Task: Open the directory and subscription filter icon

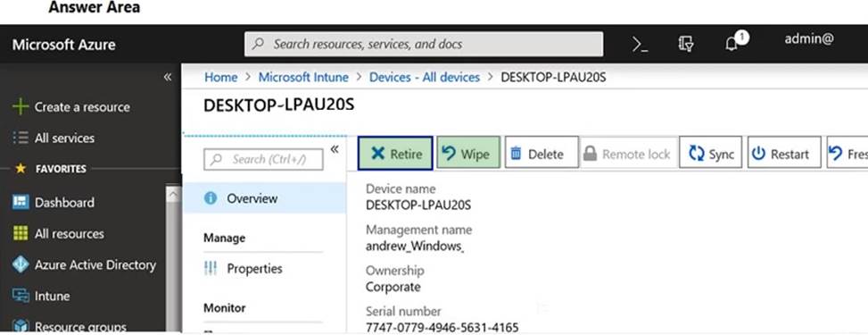Action: point(685,45)
